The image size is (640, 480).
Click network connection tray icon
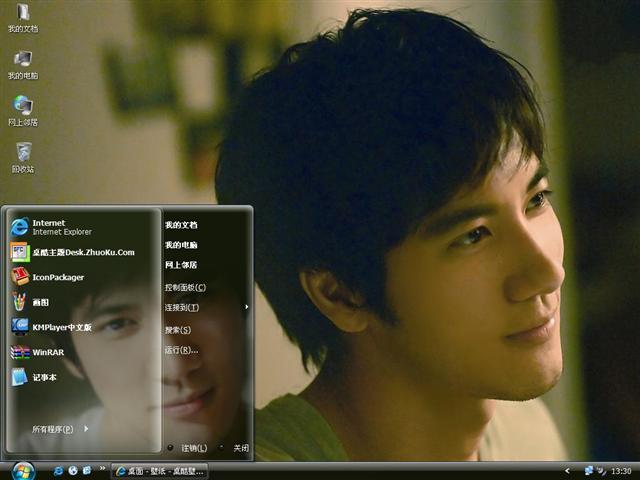[589, 471]
